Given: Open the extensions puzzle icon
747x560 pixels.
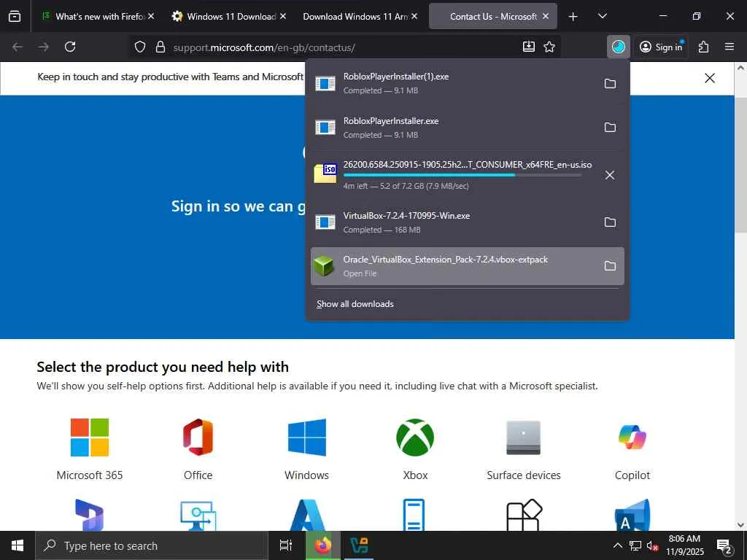Looking at the screenshot, I should 704,47.
